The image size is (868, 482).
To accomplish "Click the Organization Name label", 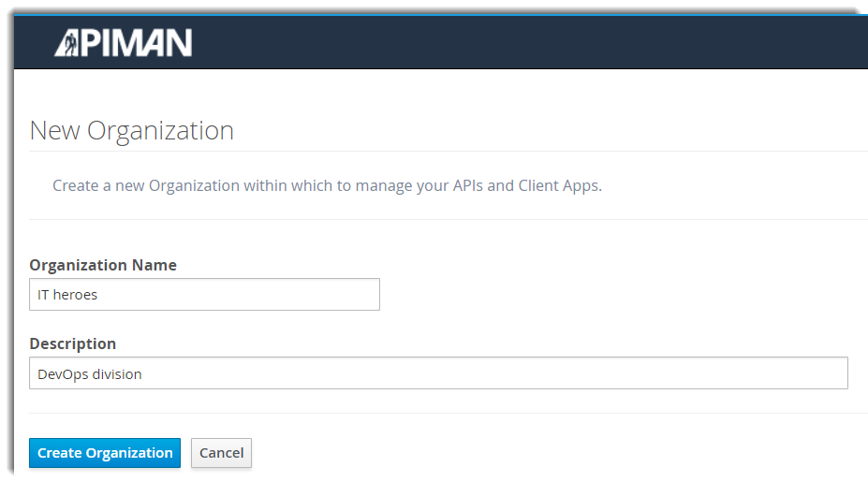I will pyautogui.click(x=103, y=265).
